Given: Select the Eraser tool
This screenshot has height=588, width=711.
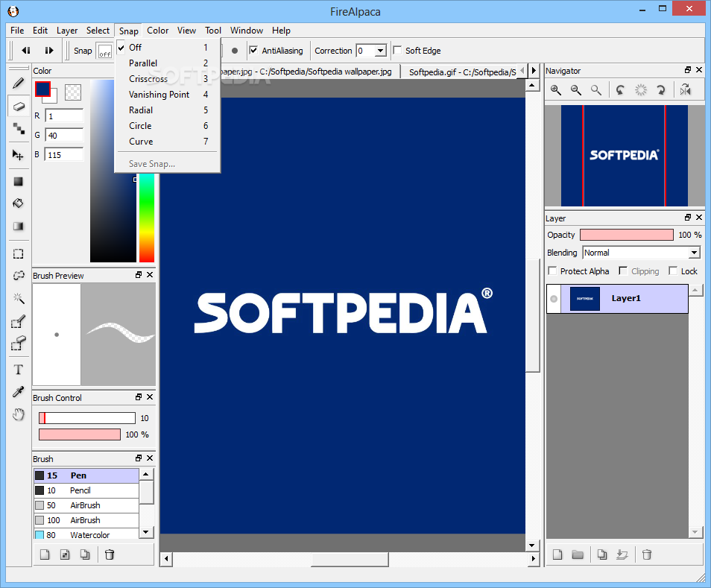Looking at the screenshot, I should tap(18, 107).
